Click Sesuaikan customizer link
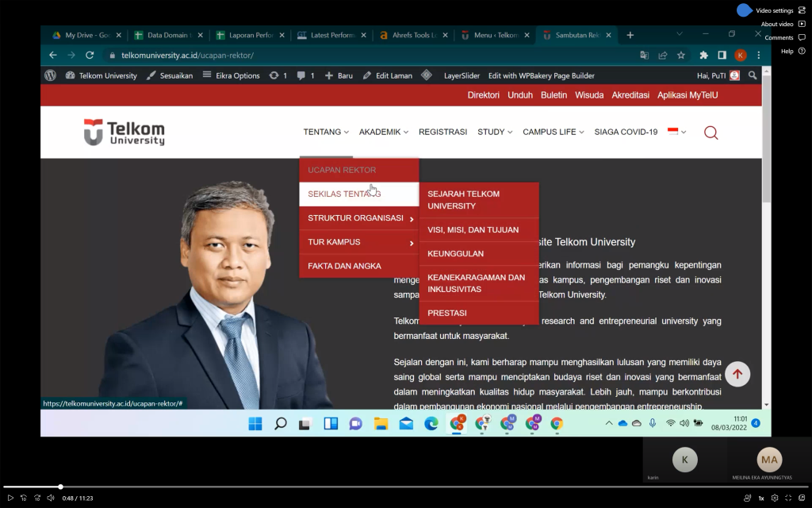Image resolution: width=812 pixels, height=508 pixels. (170, 75)
